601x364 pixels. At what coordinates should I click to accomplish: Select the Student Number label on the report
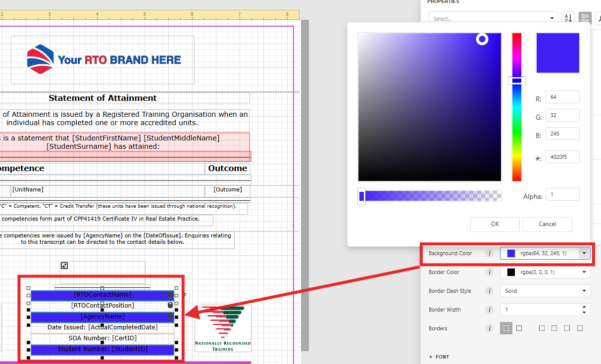102,349
